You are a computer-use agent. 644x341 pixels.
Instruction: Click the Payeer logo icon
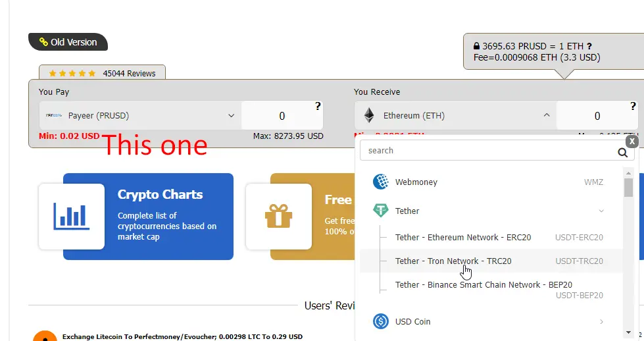[x=54, y=115]
